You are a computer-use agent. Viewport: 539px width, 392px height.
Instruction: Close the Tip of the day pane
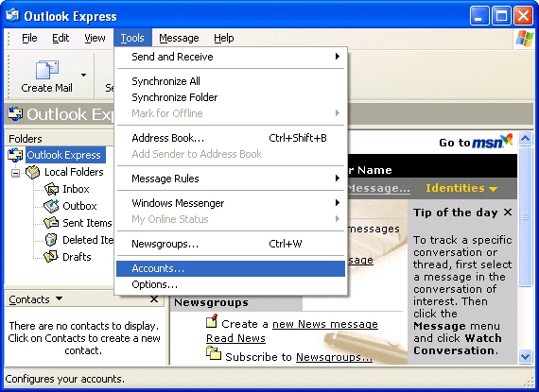pos(508,213)
